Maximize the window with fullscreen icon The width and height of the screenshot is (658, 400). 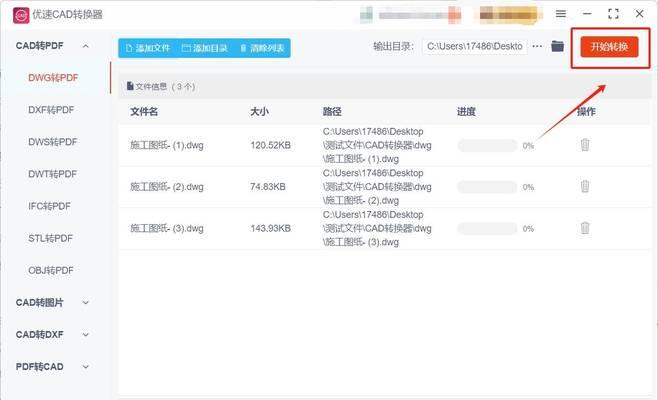[613, 14]
